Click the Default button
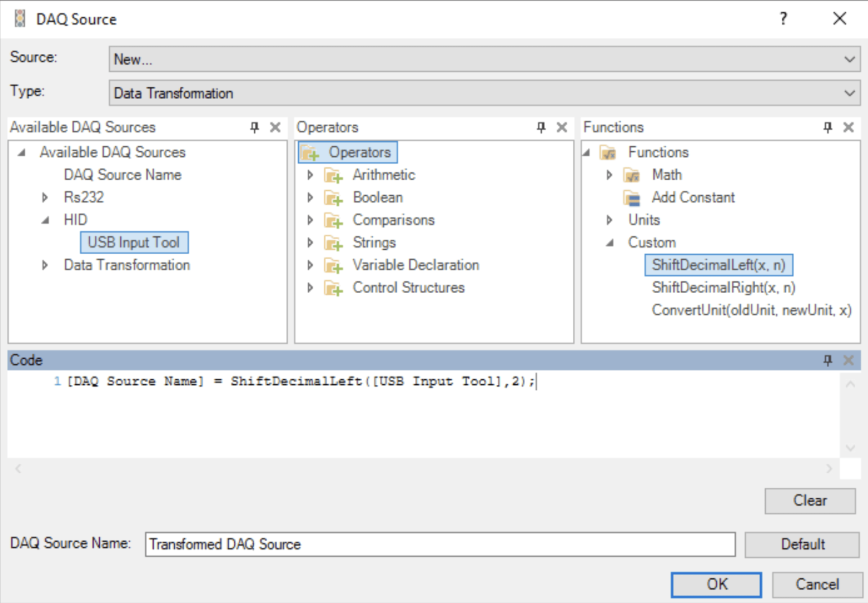Screen dimensions: 868x603 [x=802, y=544]
